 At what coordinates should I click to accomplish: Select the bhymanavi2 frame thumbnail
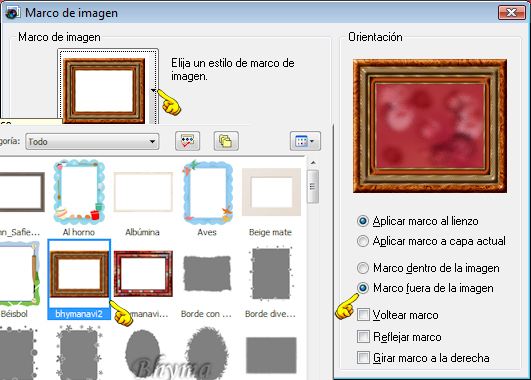click(x=79, y=279)
